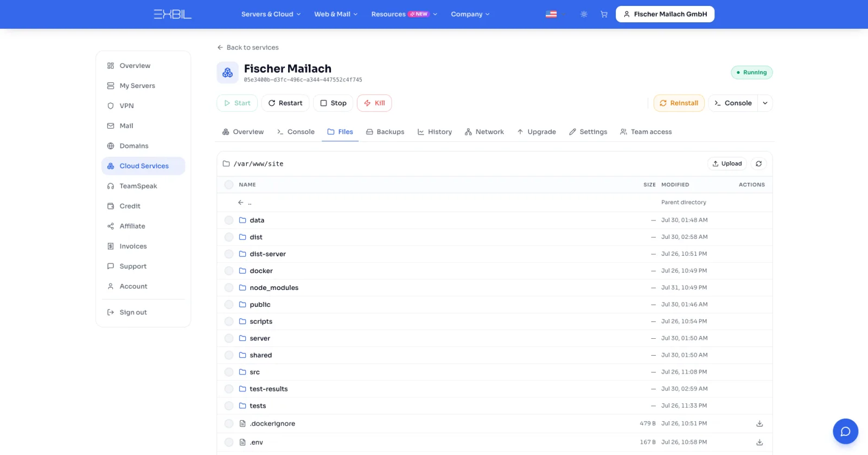The width and height of the screenshot is (868, 455).
Task: Switch to the Console tab
Action: click(x=296, y=132)
